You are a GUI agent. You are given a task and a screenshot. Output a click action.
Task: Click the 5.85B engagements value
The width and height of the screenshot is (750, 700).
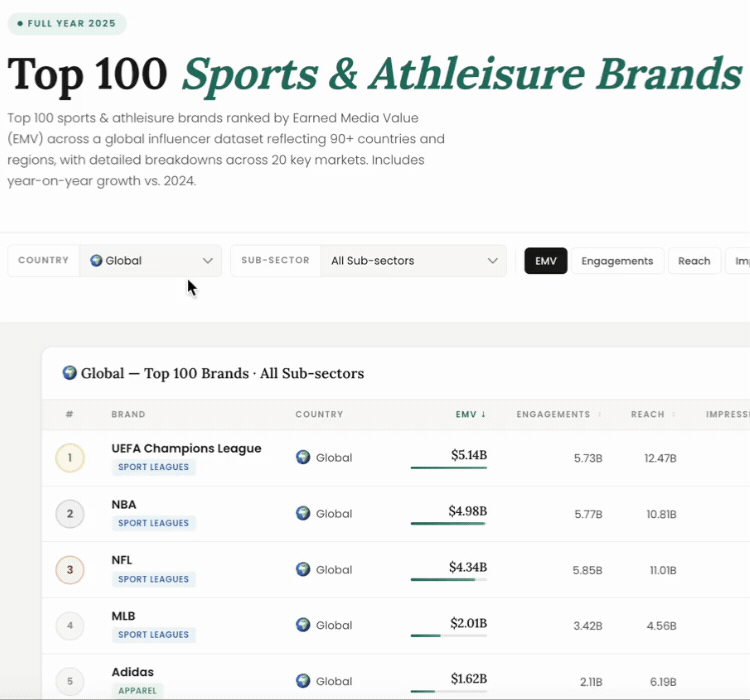coord(587,570)
